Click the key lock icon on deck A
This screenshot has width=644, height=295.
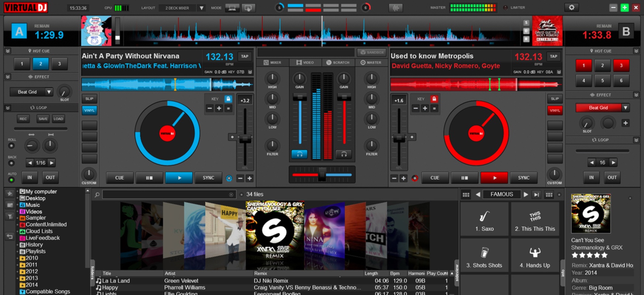[228, 99]
